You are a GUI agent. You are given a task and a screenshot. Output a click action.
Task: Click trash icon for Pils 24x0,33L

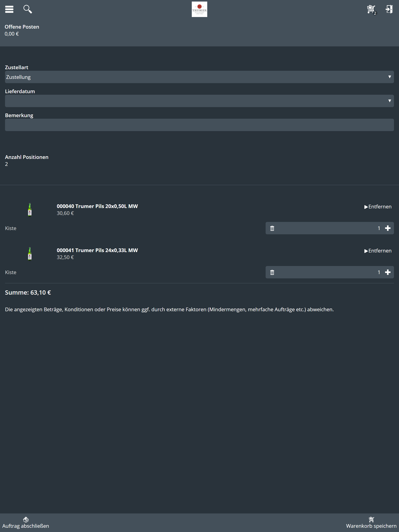pos(272,272)
